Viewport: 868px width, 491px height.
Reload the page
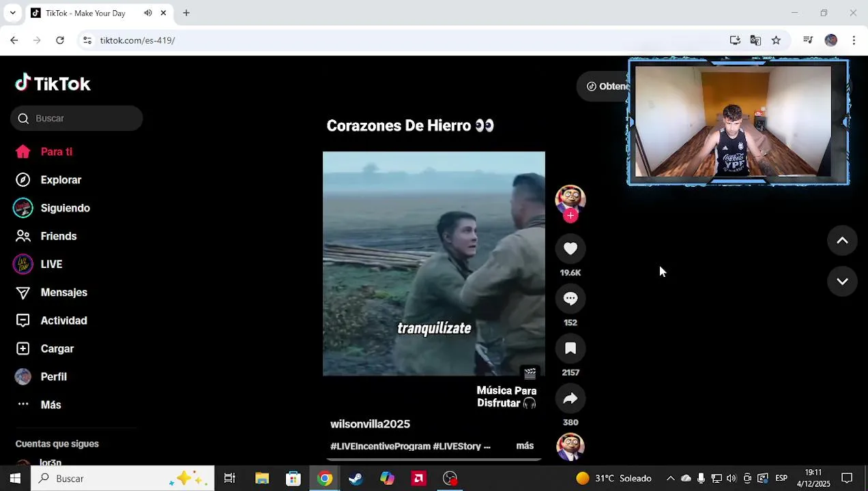coord(60,40)
